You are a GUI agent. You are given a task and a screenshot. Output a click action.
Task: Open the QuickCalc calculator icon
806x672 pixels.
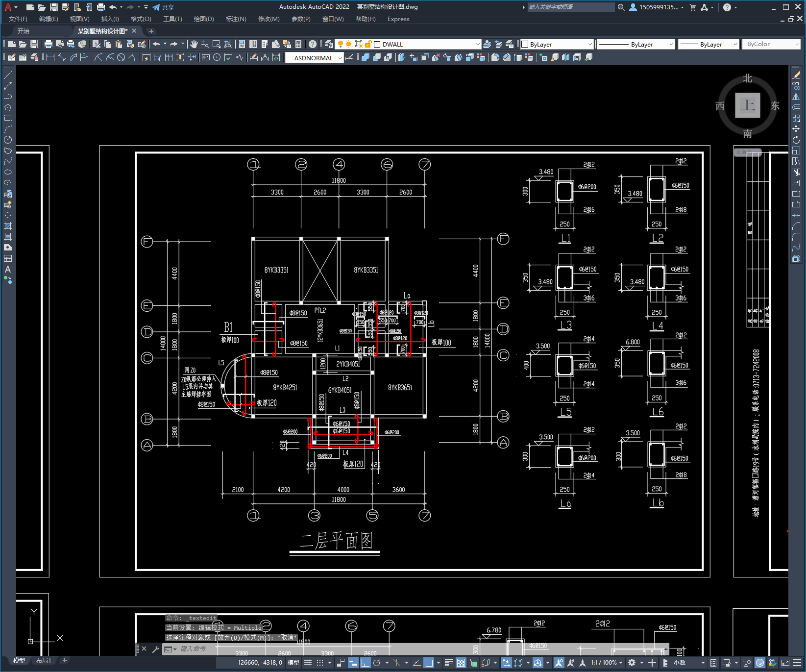[x=298, y=44]
